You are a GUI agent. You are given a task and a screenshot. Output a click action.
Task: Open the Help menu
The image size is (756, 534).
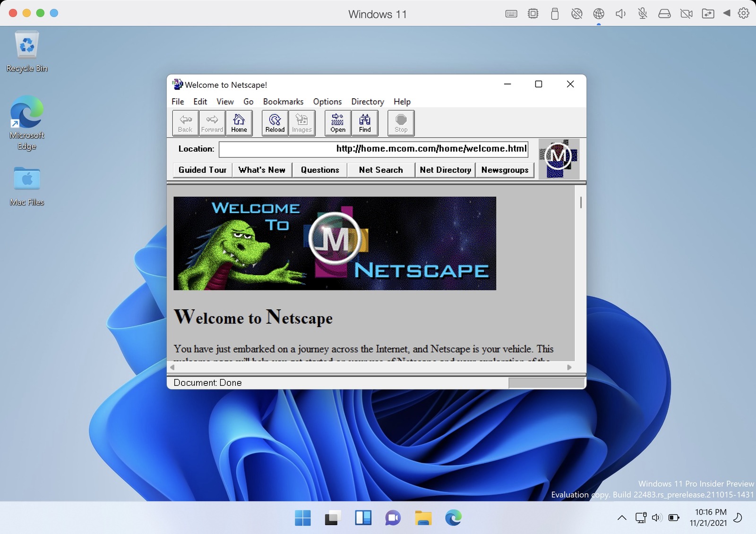pos(402,102)
